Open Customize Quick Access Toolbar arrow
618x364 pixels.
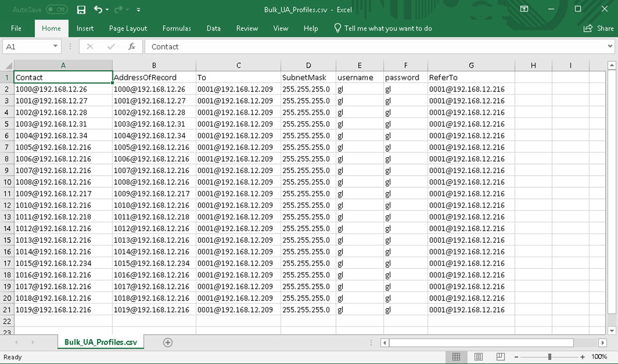[x=138, y=10]
